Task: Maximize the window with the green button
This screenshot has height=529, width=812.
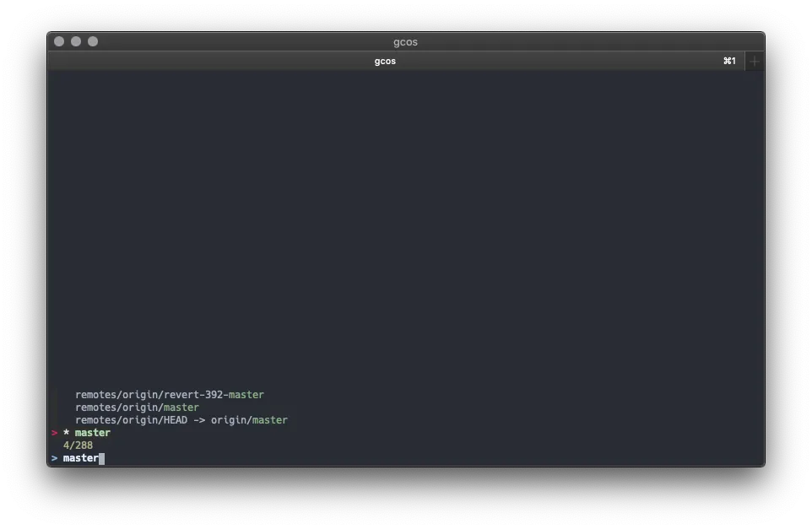Action: [92, 40]
